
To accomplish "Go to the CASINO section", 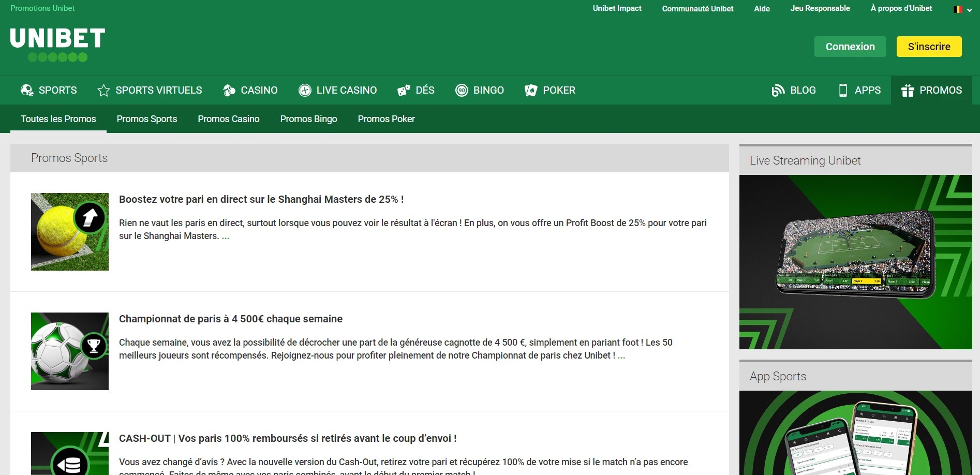I will point(250,91).
